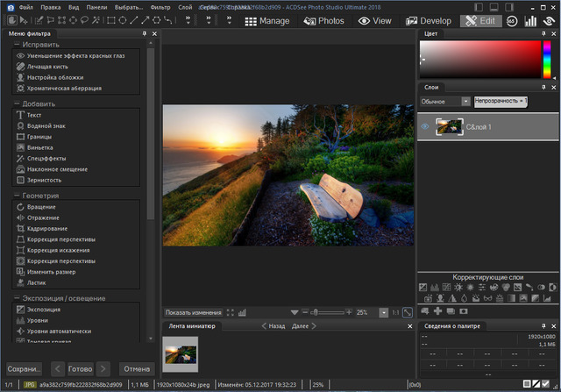Collapse the Geometry (Геометрия) group
The height and width of the screenshot is (392, 561).
18,196
